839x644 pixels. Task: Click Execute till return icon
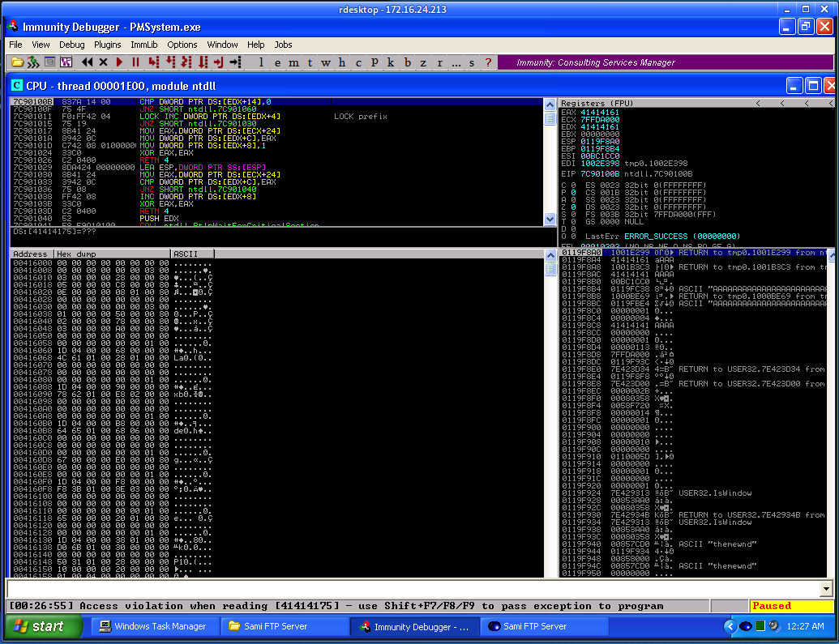click(218, 62)
